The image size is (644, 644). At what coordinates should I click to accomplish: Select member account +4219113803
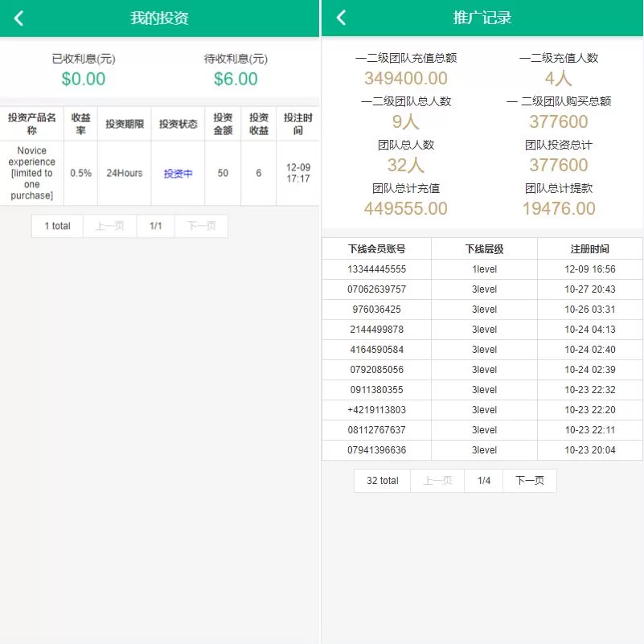pyautogui.click(x=376, y=410)
